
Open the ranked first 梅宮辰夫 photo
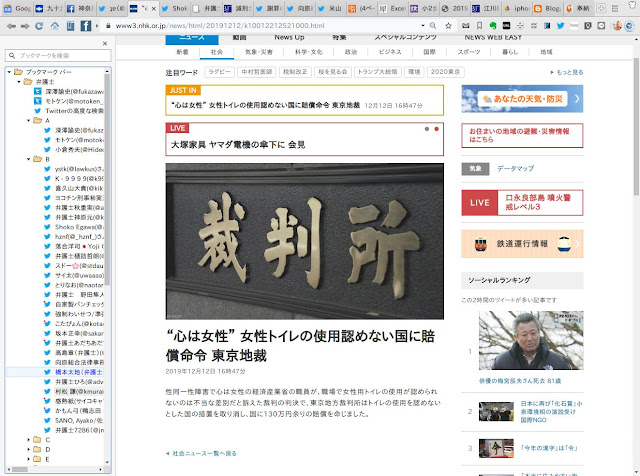(x=531, y=340)
